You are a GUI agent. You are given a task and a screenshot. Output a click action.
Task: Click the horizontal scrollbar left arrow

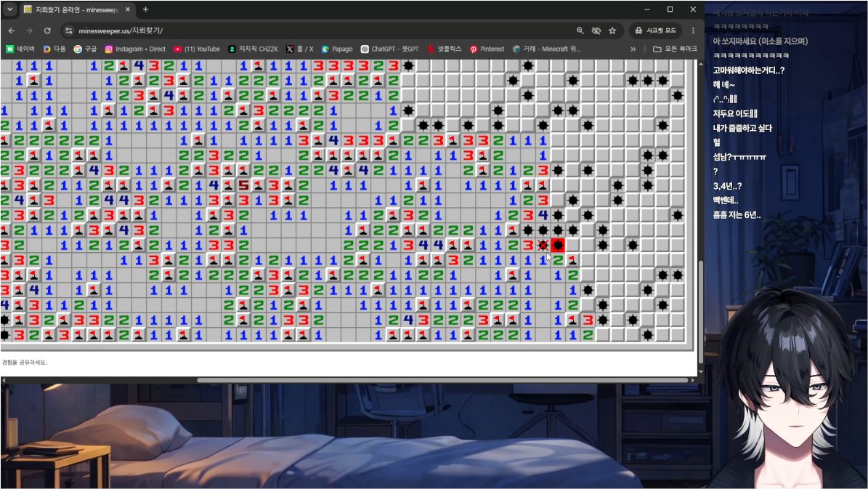[x=4, y=380]
